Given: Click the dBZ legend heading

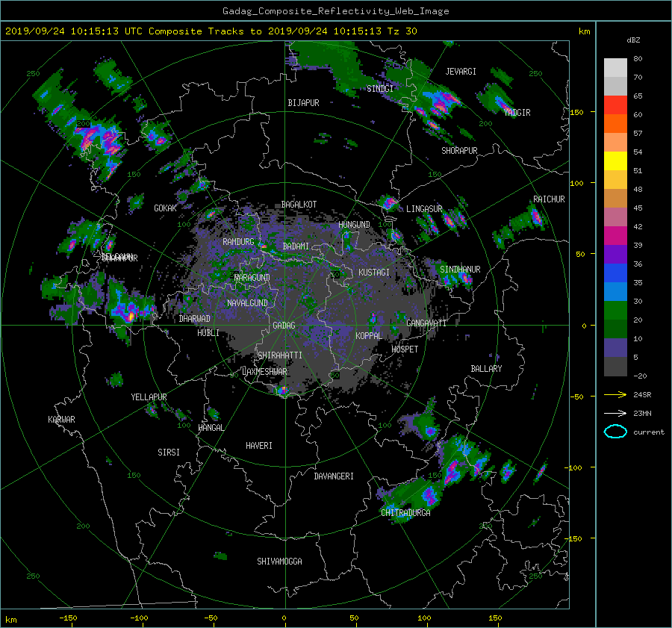Looking at the screenshot, I should click(x=633, y=40).
